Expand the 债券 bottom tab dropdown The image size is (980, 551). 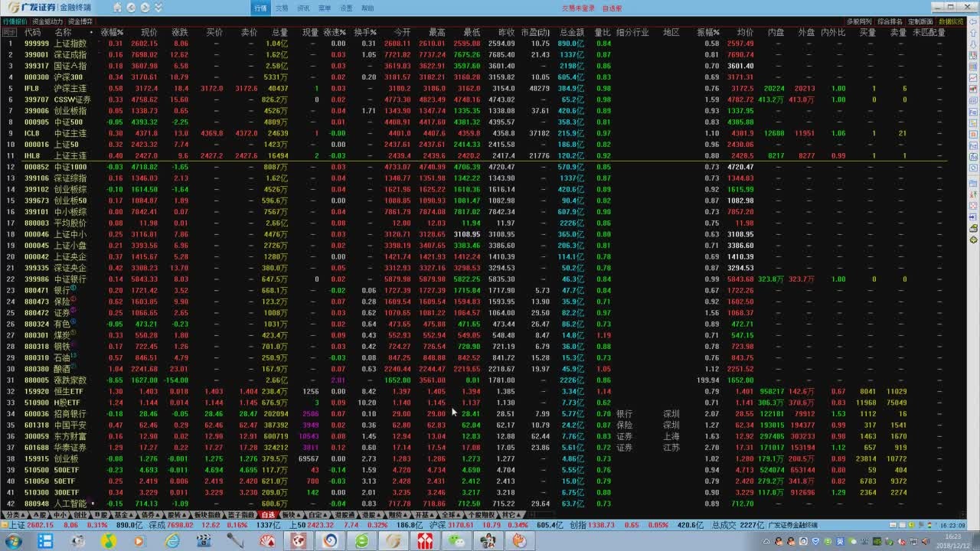pos(157,515)
